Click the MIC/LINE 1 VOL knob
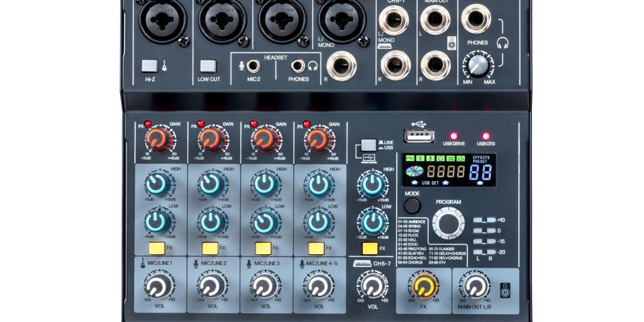 pyautogui.click(x=160, y=286)
